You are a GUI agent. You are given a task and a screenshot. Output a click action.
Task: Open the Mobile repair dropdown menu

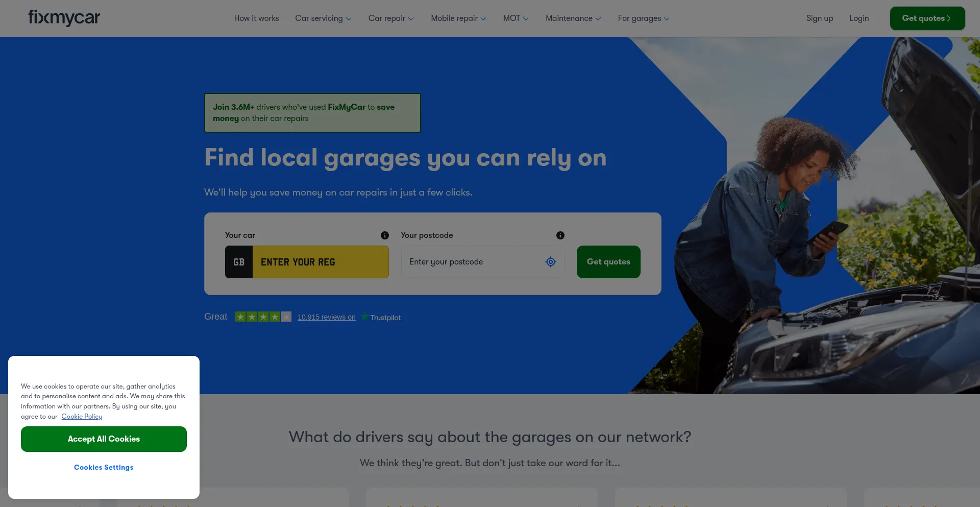pyautogui.click(x=458, y=18)
